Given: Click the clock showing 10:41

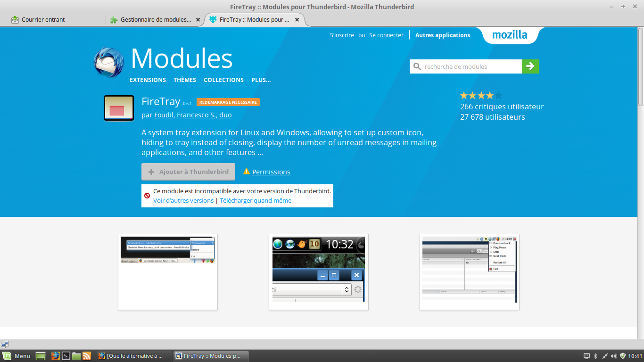Looking at the screenshot, I should pos(635,356).
